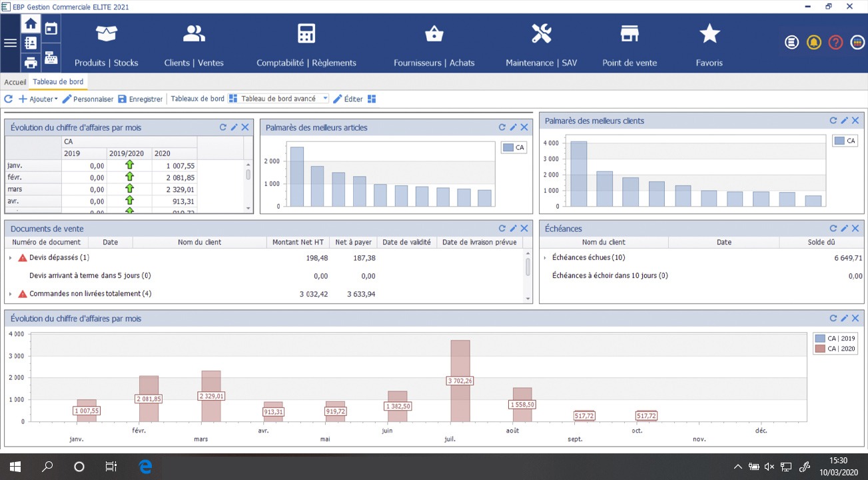This screenshot has width=868, height=480.
Task: Open the cash register icon
Action: (51, 58)
